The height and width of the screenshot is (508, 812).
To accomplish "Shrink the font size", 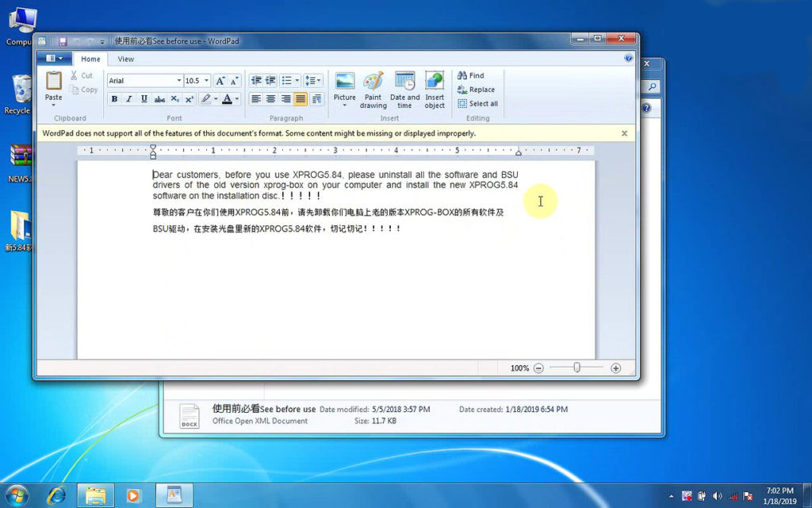I will (x=235, y=81).
